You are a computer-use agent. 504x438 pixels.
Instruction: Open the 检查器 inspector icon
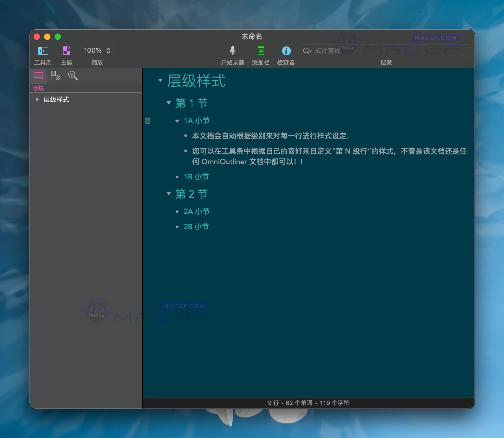[286, 51]
